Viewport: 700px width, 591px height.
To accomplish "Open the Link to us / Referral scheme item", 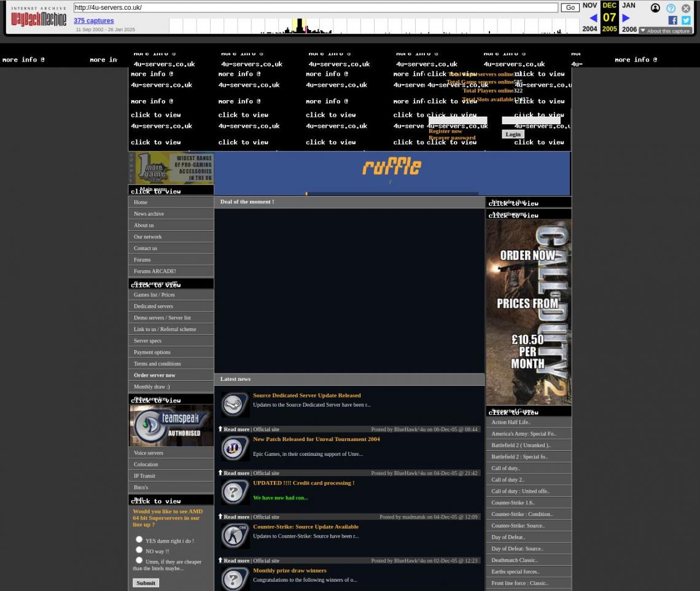I will [x=171, y=330].
